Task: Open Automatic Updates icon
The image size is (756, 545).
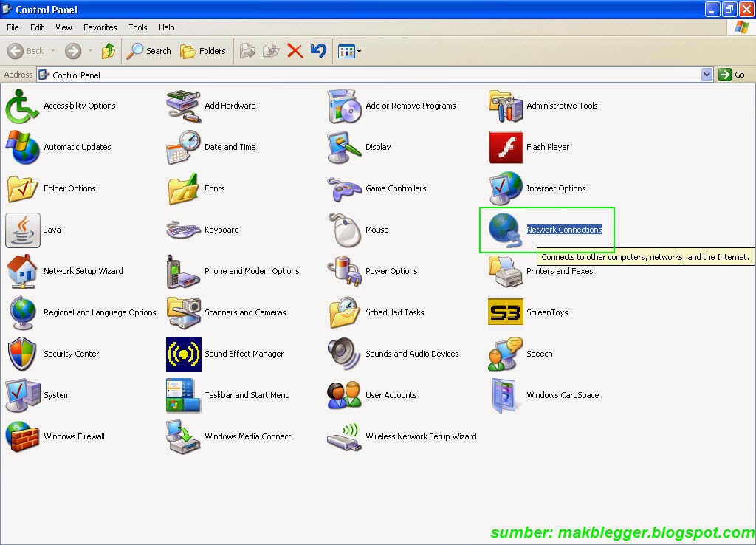Action: pos(21,147)
